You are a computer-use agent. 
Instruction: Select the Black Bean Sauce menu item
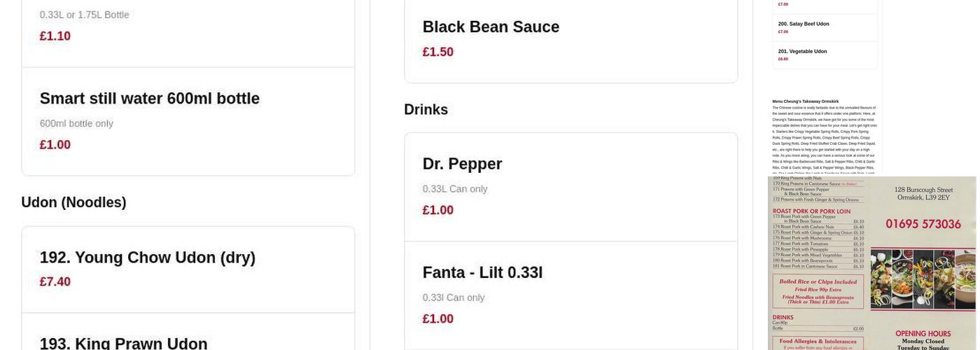(x=491, y=27)
